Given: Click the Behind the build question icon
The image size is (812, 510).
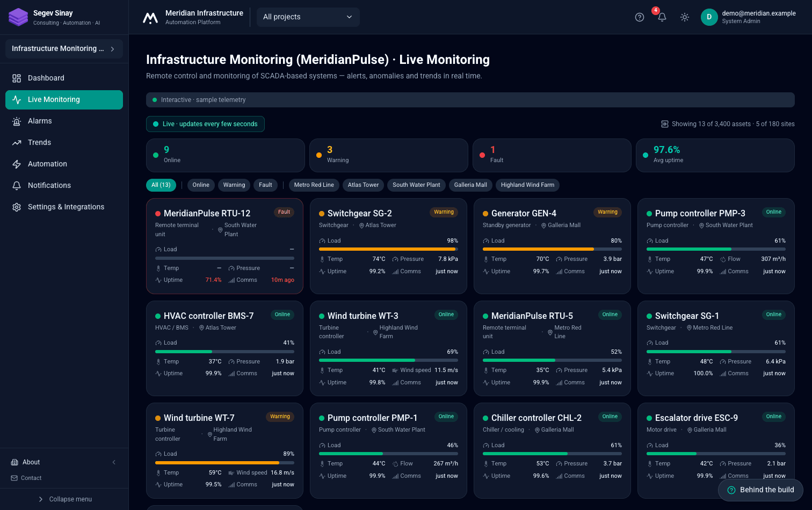Looking at the screenshot, I should point(731,490).
